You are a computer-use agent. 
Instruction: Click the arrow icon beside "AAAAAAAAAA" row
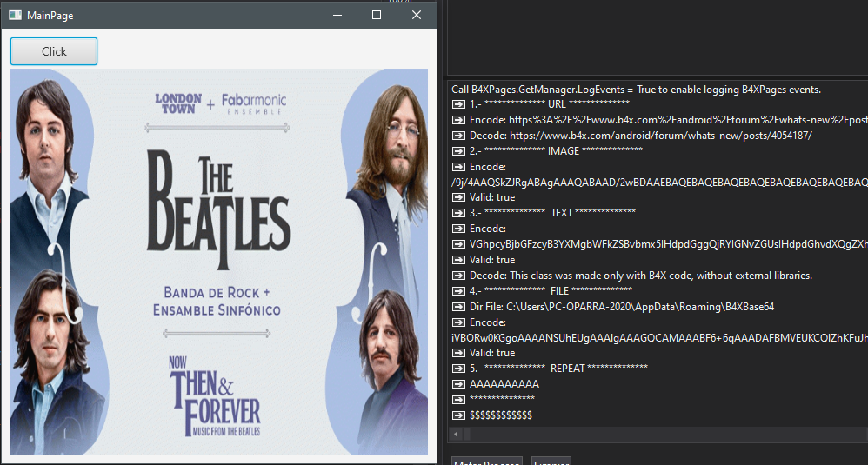pos(458,383)
